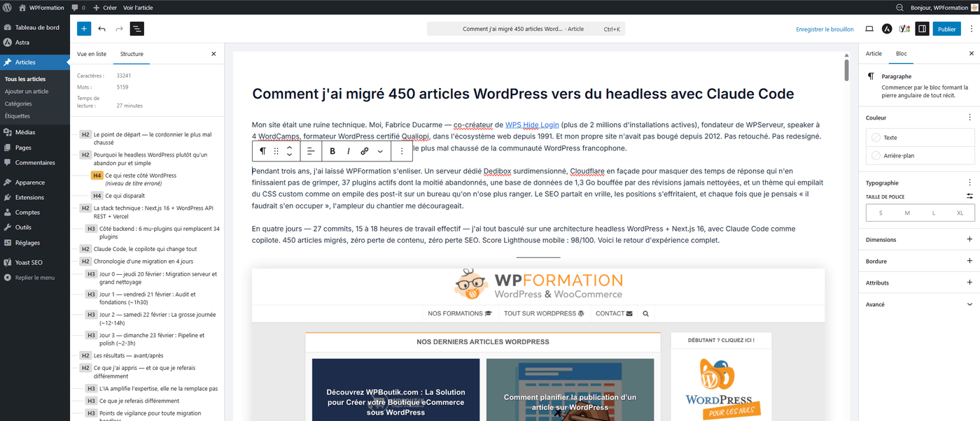Open desktop preview with the laptop icon
This screenshot has height=421, width=980.
[869, 29]
